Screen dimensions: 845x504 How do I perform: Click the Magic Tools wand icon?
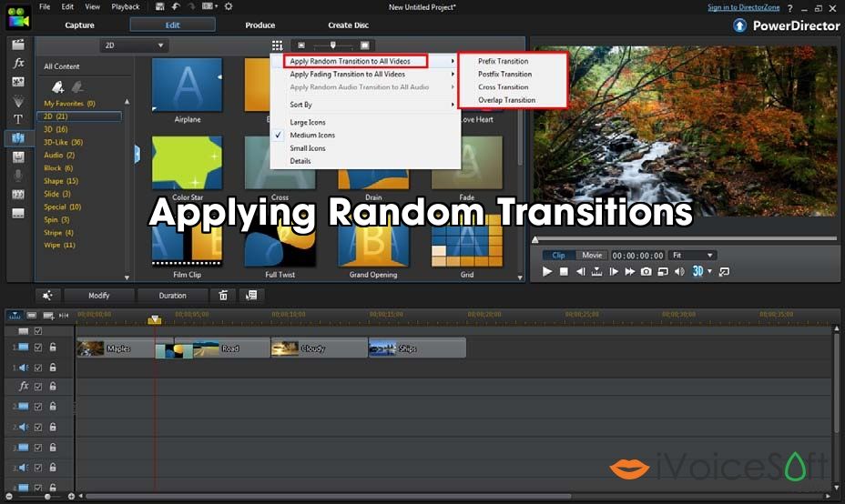coord(47,295)
